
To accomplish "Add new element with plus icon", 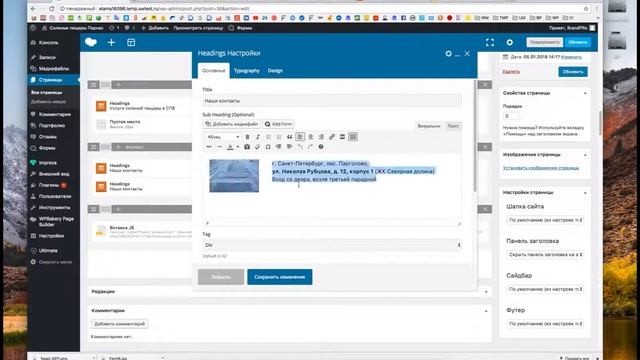I will [x=111, y=42].
